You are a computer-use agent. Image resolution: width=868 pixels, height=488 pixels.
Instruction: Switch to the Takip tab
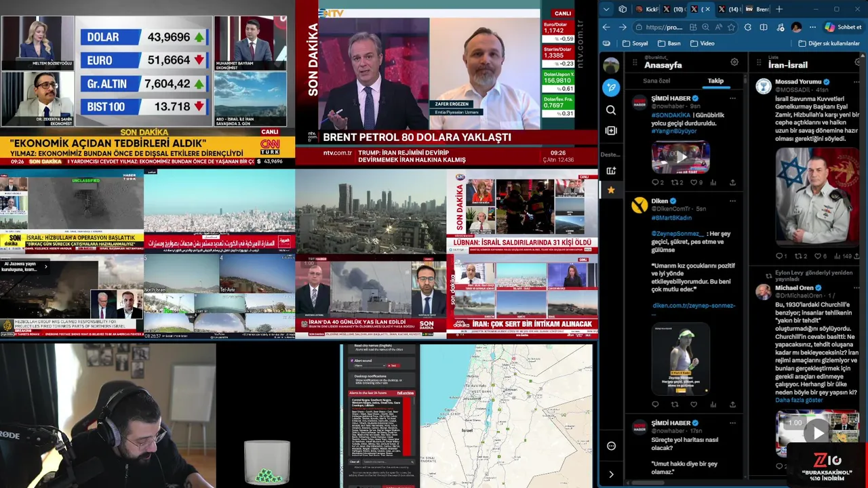click(x=715, y=81)
